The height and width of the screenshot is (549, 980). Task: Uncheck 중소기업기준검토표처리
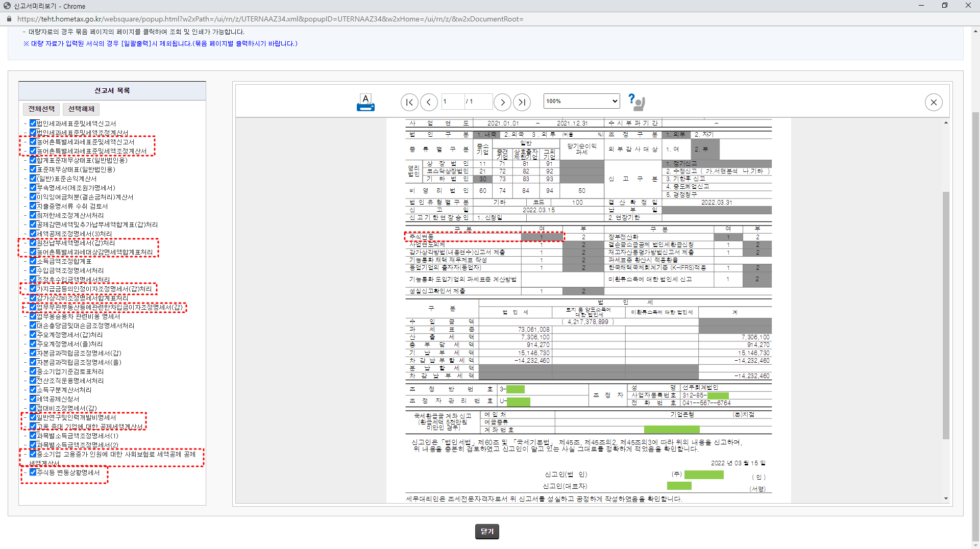(33, 371)
